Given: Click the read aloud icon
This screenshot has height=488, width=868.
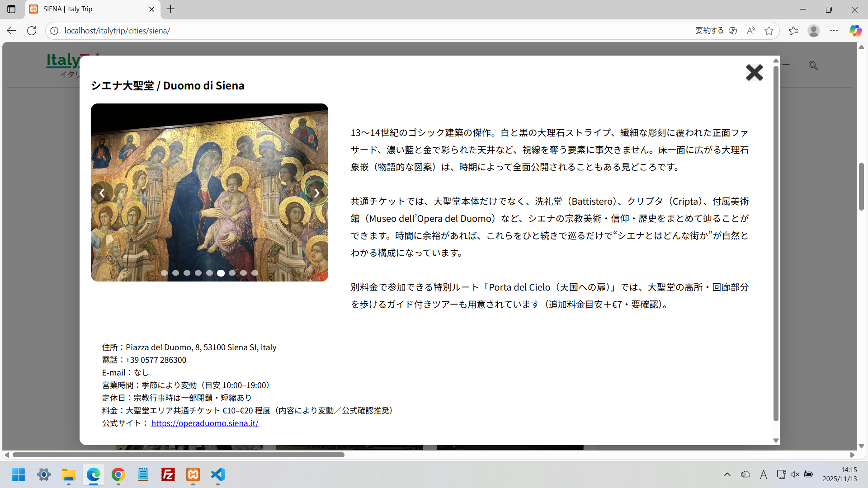Looking at the screenshot, I should point(751,31).
